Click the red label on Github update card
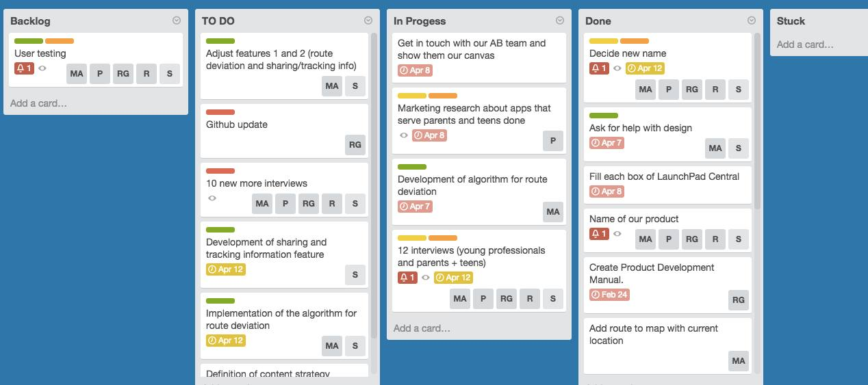This screenshot has width=868, height=385. (x=220, y=112)
